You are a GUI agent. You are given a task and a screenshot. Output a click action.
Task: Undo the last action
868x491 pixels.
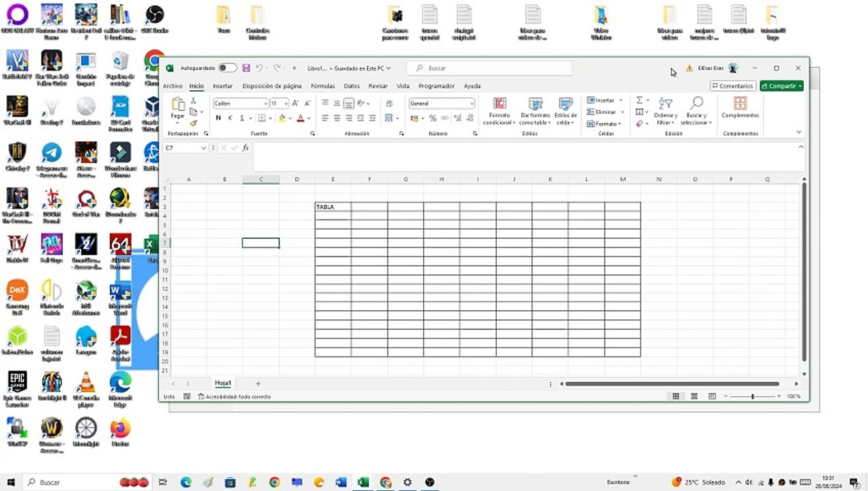click(x=259, y=68)
